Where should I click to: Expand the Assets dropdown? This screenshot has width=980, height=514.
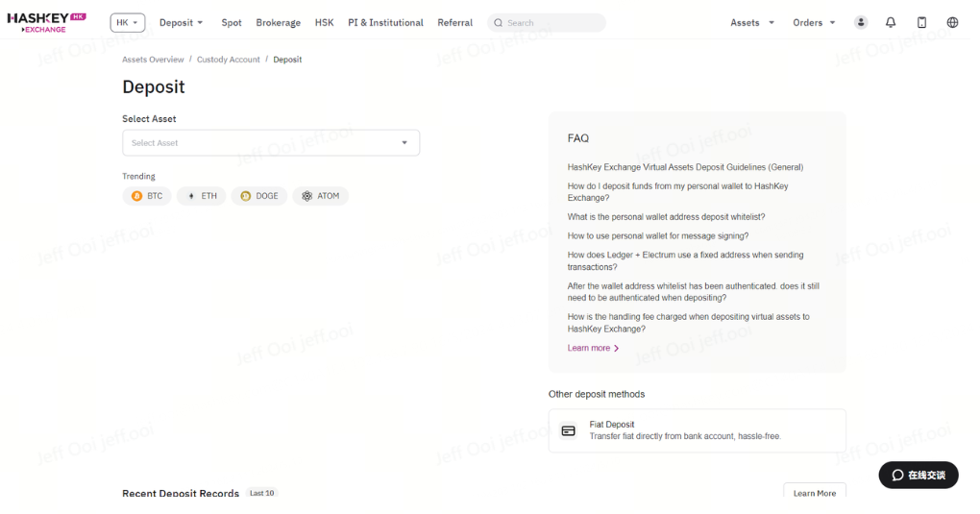(752, 22)
